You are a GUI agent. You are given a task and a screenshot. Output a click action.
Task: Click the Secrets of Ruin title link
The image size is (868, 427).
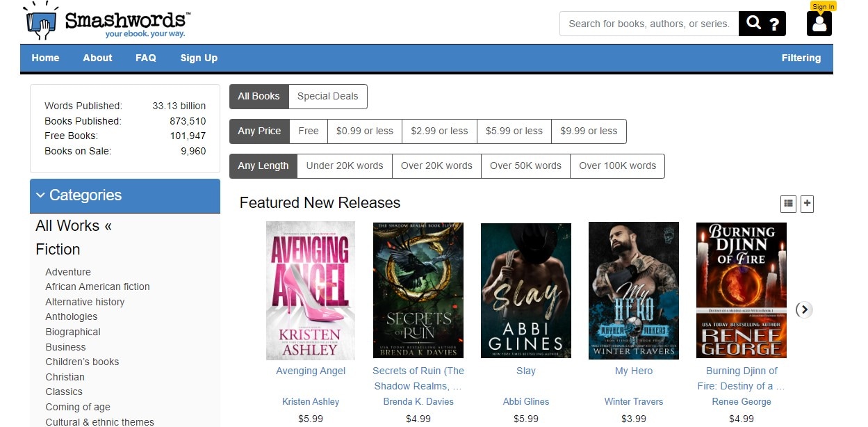(418, 378)
